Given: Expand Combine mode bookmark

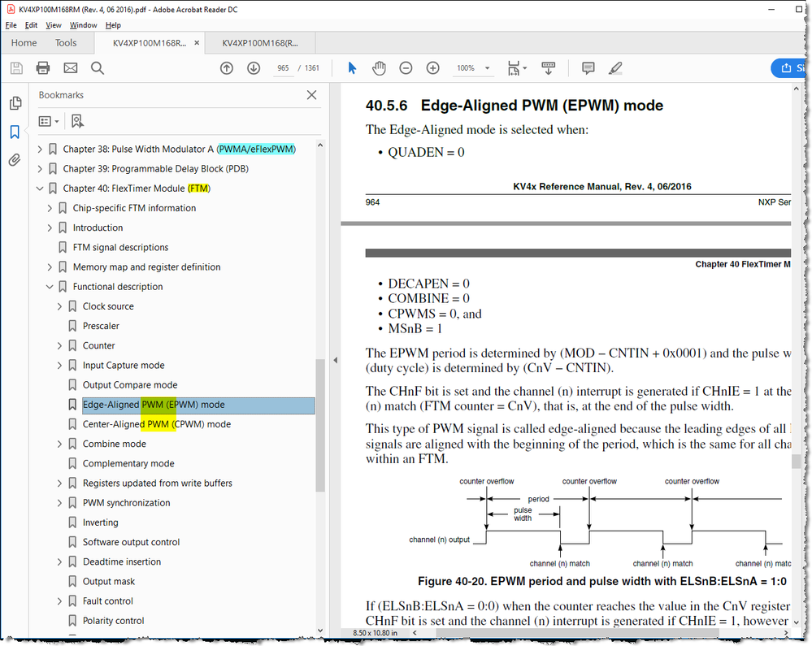Looking at the screenshot, I should tap(59, 444).
